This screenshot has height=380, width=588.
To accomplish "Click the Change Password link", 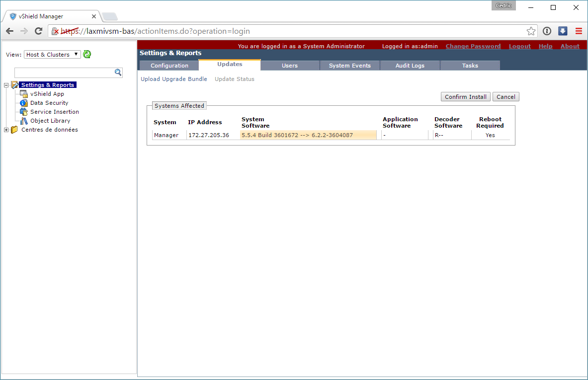I will pos(473,46).
